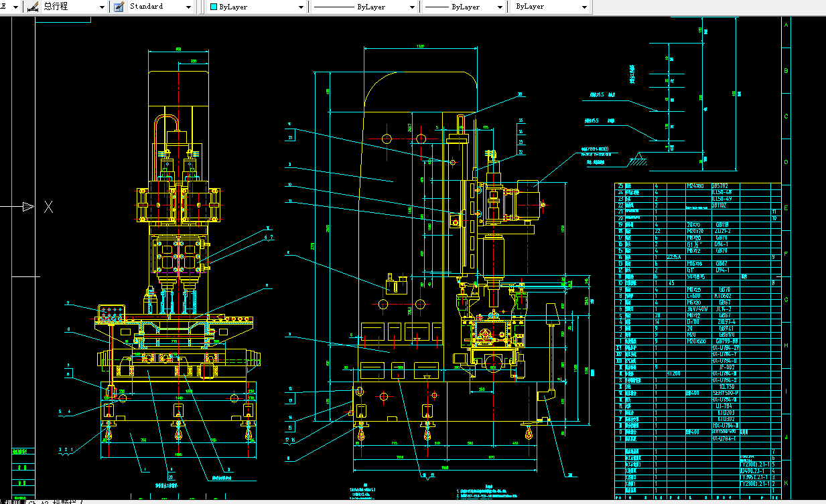This screenshot has height=504, width=826.
Task: Select the 1440 dimension on front view base
Action: pyautogui.click(x=179, y=398)
